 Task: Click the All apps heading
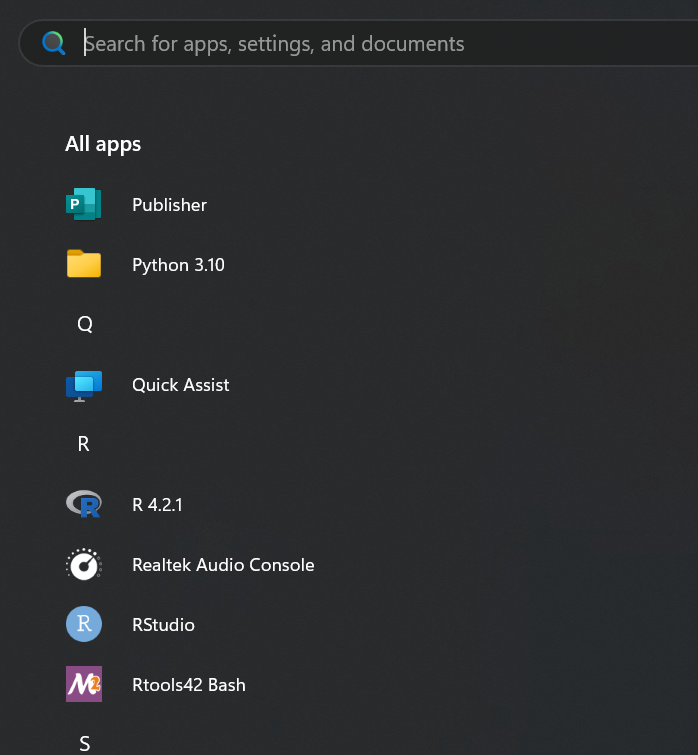pyautogui.click(x=103, y=144)
